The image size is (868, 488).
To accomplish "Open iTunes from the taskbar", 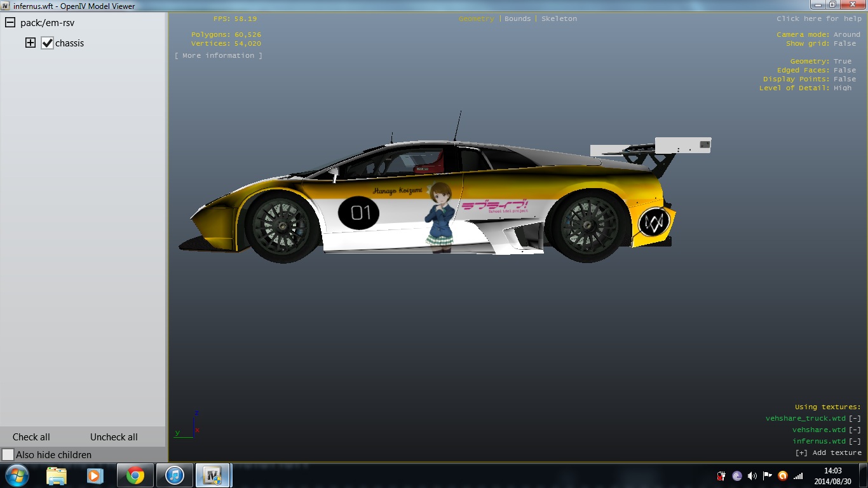I will click(x=175, y=475).
